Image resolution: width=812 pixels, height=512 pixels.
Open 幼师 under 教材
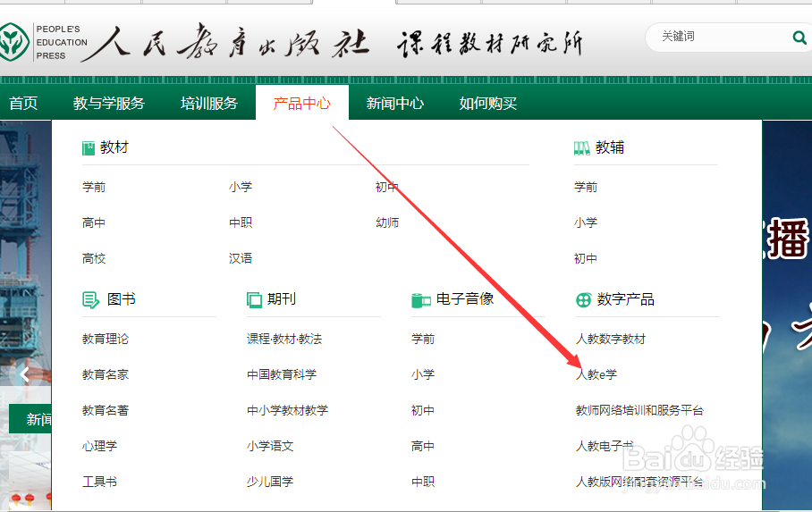pyautogui.click(x=387, y=222)
